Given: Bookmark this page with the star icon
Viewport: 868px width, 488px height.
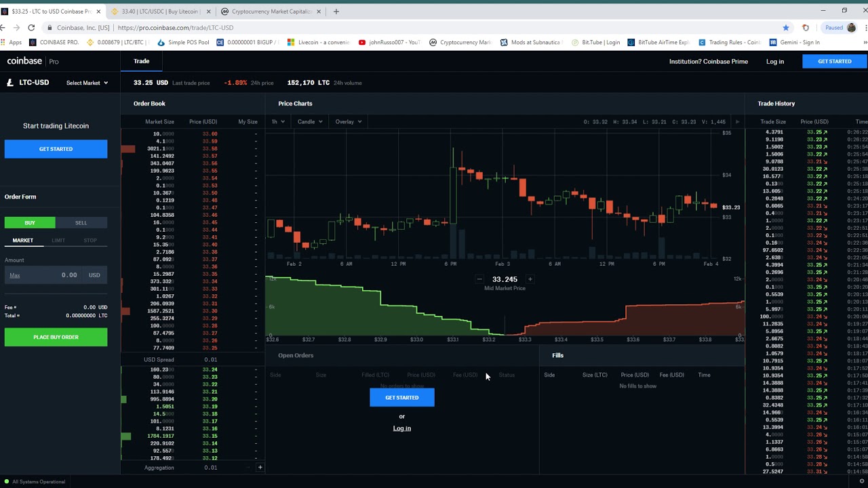Looking at the screenshot, I should pos(786,28).
